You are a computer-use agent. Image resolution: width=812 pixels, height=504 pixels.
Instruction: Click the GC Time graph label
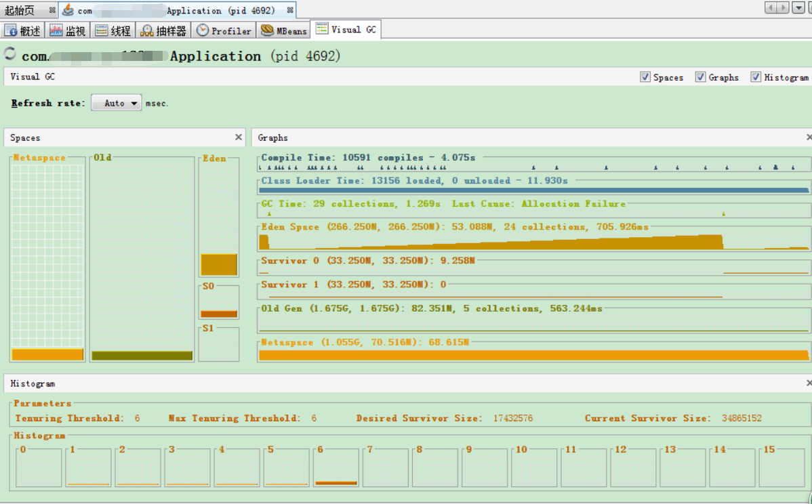(x=443, y=203)
